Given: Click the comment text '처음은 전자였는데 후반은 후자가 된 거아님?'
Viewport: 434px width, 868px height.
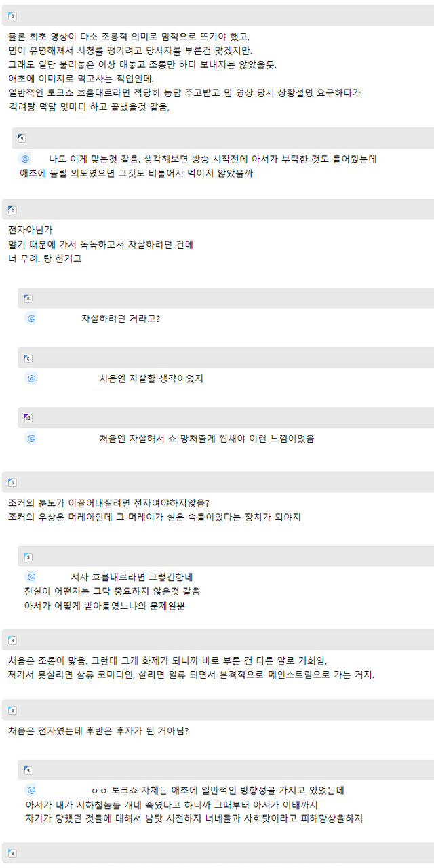Looking at the screenshot, I should [98, 731].
